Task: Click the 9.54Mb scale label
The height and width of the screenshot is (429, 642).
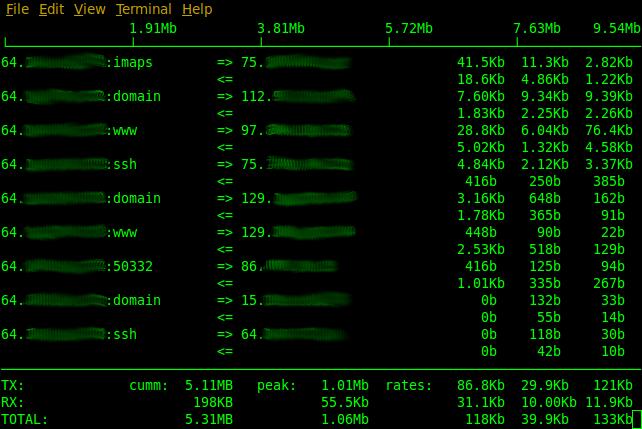Action: tap(617, 28)
